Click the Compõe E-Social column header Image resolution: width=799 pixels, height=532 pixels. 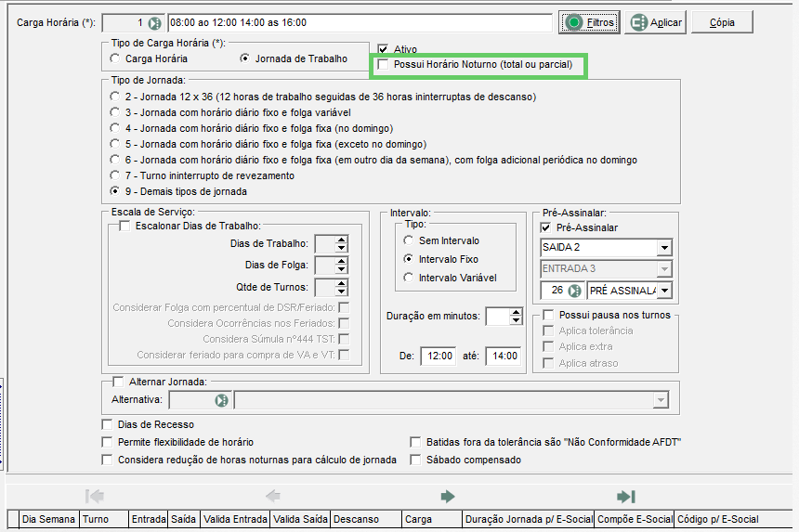click(x=635, y=519)
